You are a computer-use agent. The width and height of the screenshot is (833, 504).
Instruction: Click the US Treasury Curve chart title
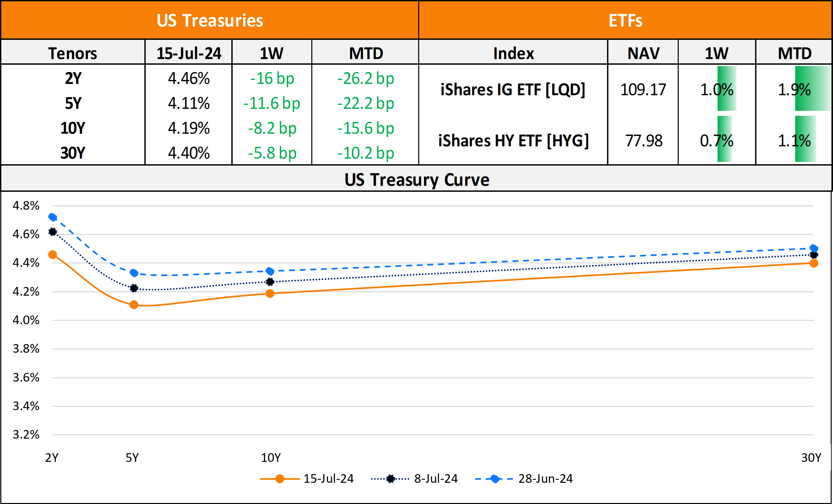[416, 180]
